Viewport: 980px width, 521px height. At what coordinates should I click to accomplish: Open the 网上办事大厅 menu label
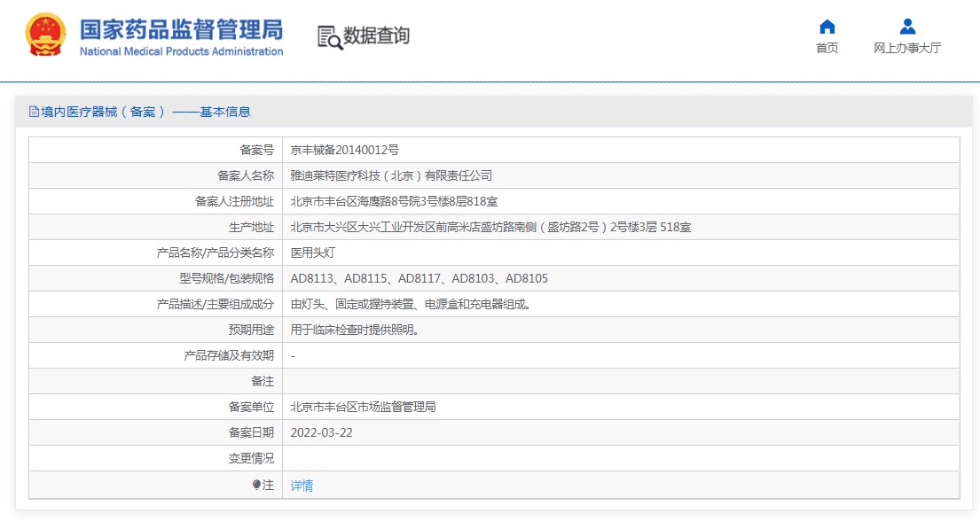click(x=907, y=48)
